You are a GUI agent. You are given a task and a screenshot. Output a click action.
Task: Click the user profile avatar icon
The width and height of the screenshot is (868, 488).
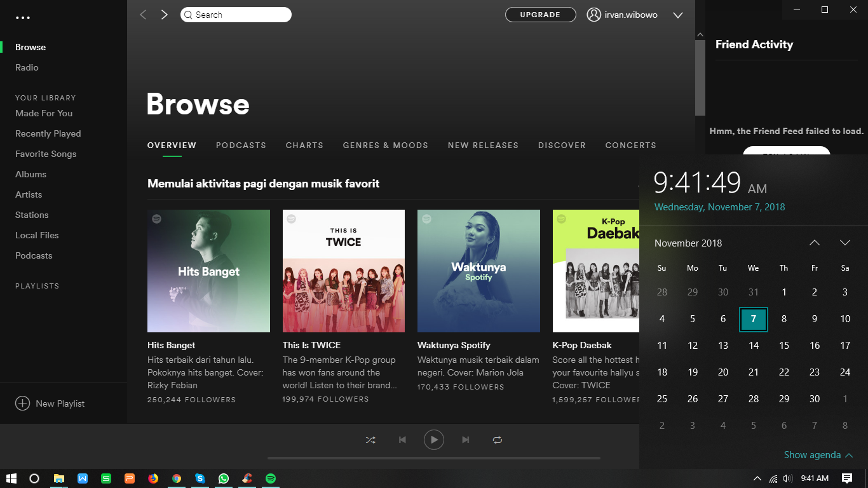coord(594,15)
